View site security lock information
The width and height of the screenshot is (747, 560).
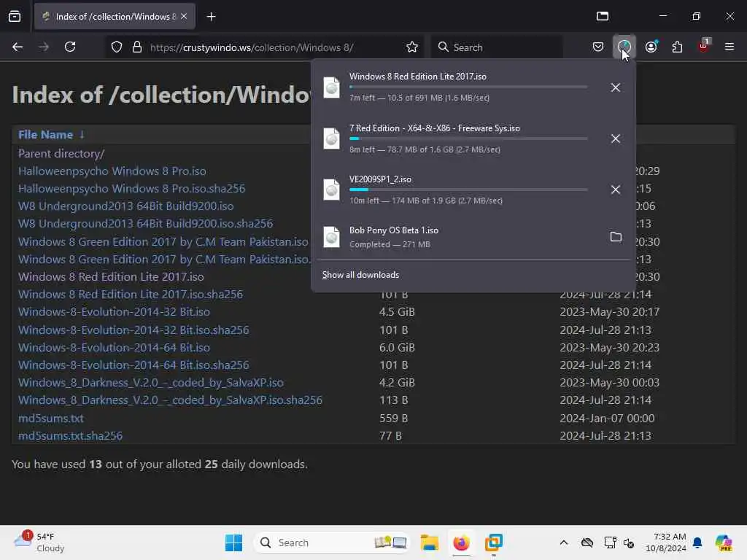click(x=137, y=47)
